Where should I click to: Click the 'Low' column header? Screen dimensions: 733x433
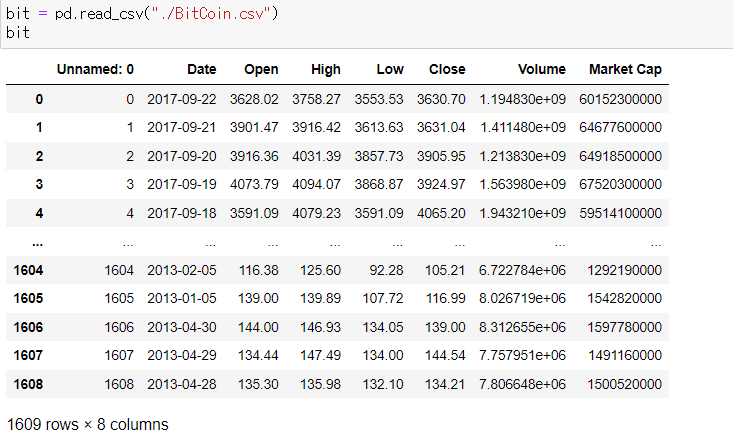(390, 69)
